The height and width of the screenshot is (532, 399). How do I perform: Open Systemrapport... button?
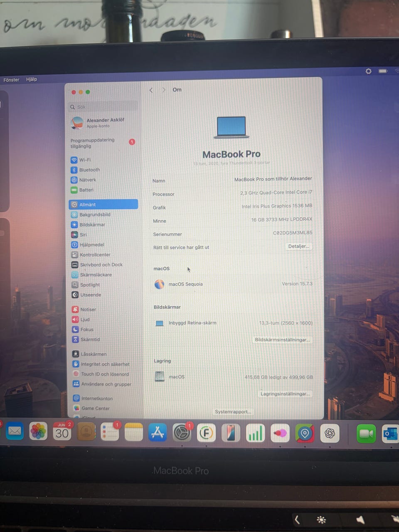click(233, 411)
